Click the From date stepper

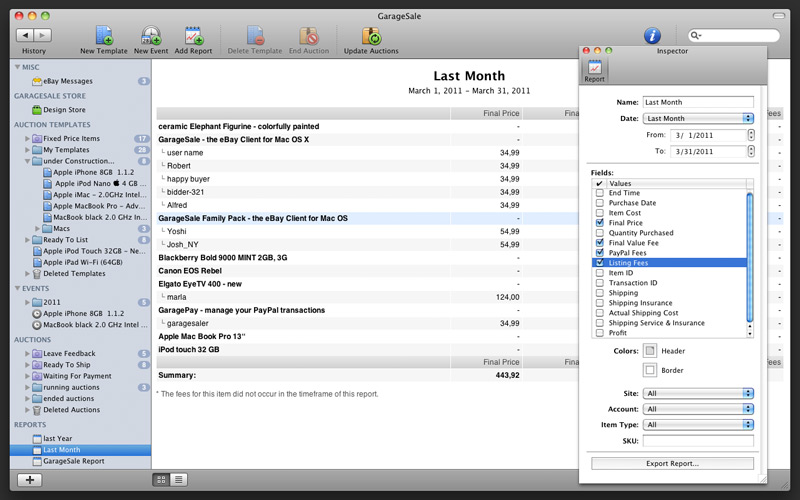click(x=751, y=135)
